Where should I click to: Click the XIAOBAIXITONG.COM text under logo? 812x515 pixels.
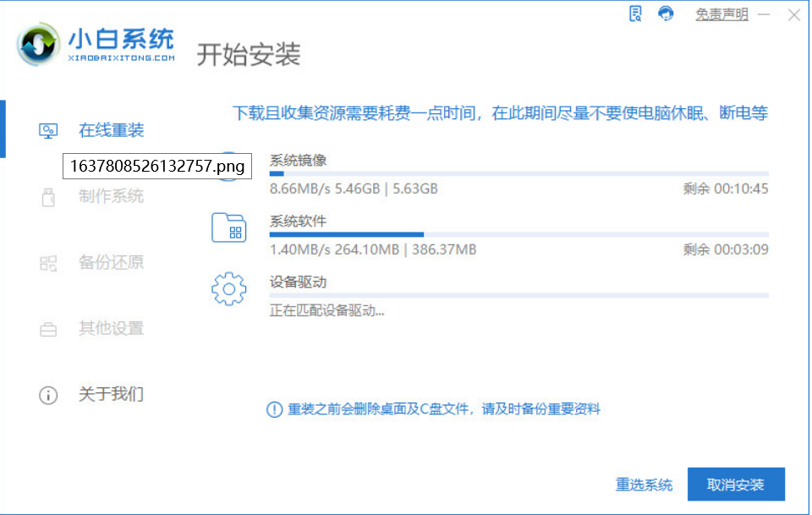(121, 58)
